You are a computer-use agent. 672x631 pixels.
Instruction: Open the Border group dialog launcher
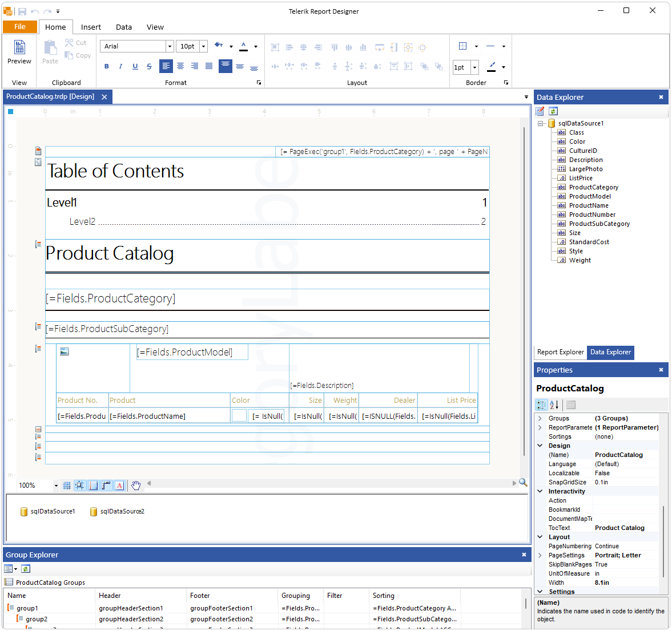tap(506, 83)
